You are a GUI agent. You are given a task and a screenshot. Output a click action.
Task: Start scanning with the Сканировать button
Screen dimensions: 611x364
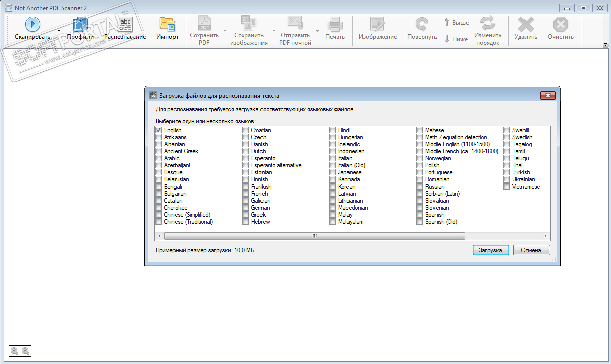click(33, 28)
